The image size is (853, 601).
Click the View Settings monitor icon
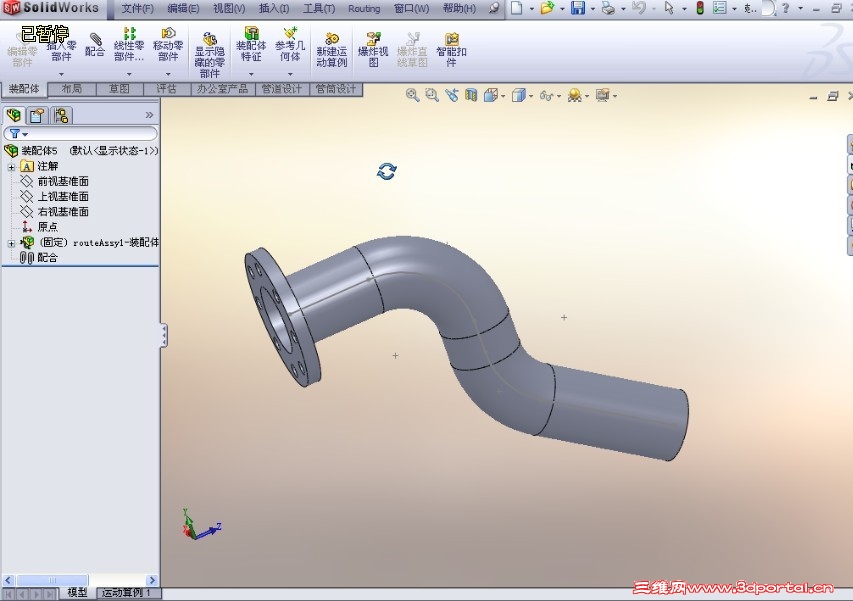point(602,95)
